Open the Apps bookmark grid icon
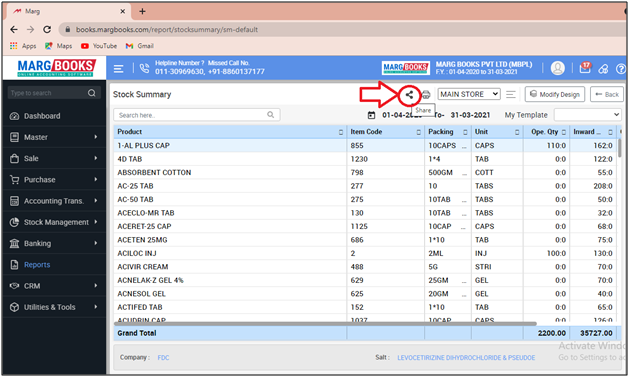The image size is (630, 377). point(14,46)
